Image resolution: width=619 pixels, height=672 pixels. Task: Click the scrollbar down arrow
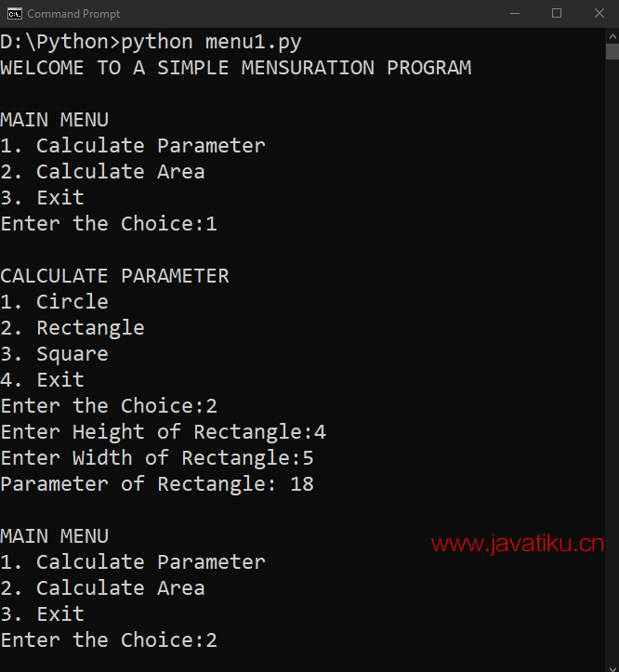coord(612,667)
